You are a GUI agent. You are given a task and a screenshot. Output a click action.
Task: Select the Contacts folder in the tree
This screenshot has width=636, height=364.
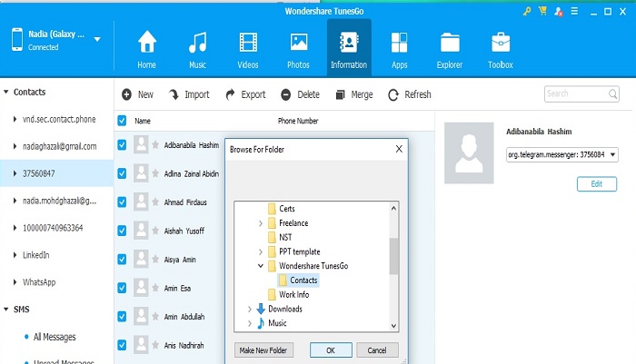[303, 280]
